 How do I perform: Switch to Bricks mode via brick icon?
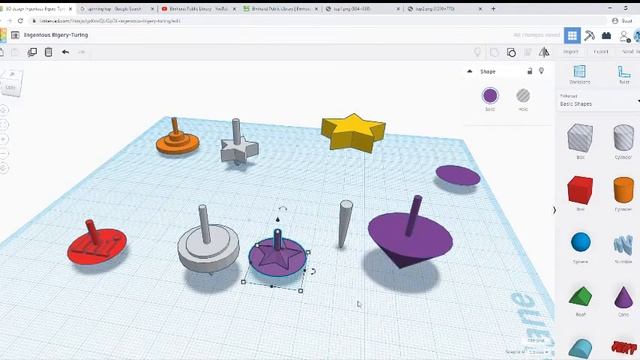(606, 36)
